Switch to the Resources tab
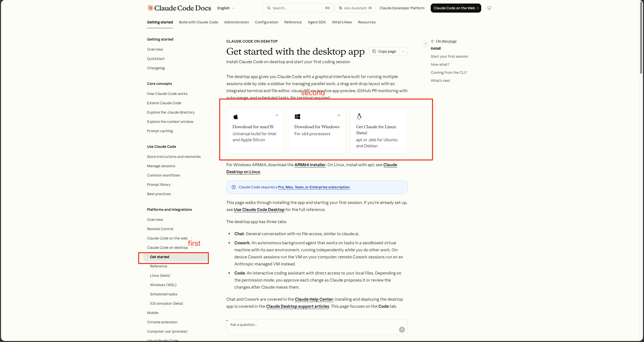This screenshot has width=644, height=342. 367,22
